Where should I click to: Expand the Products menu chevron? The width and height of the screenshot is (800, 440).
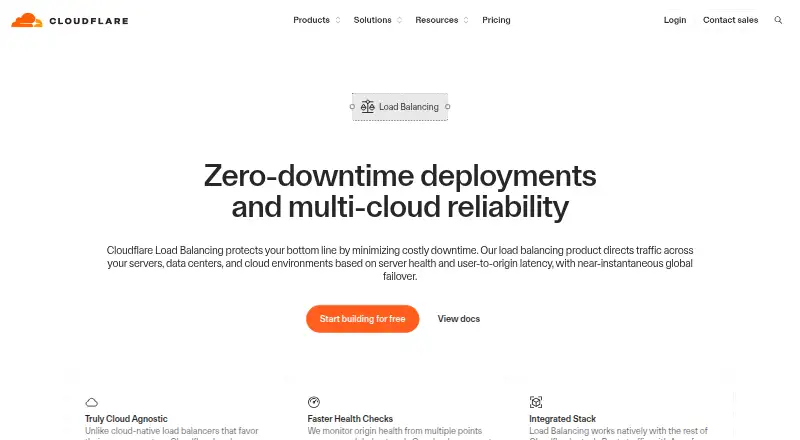click(x=338, y=20)
